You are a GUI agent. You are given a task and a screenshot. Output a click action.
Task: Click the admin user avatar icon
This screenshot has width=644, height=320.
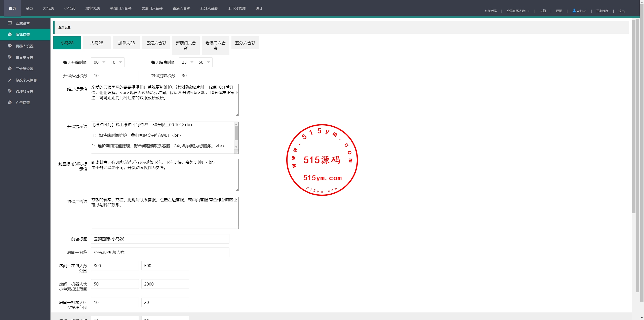pyautogui.click(x=574, y=11)
